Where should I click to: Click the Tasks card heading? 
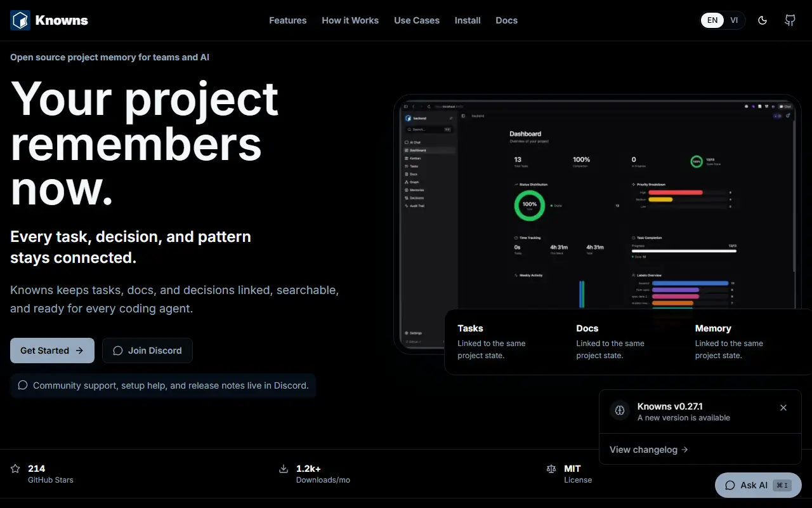point(470,328)
